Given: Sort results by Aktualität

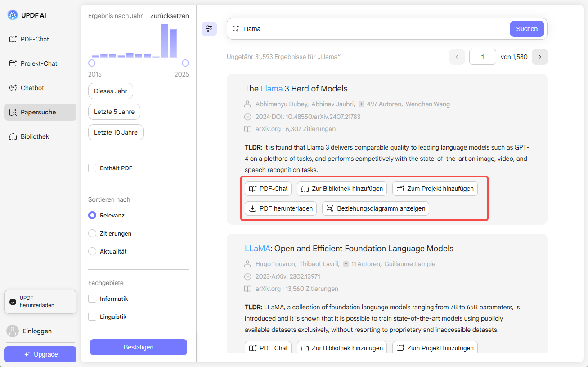Looking at the screenshot, I should [92, 251].
